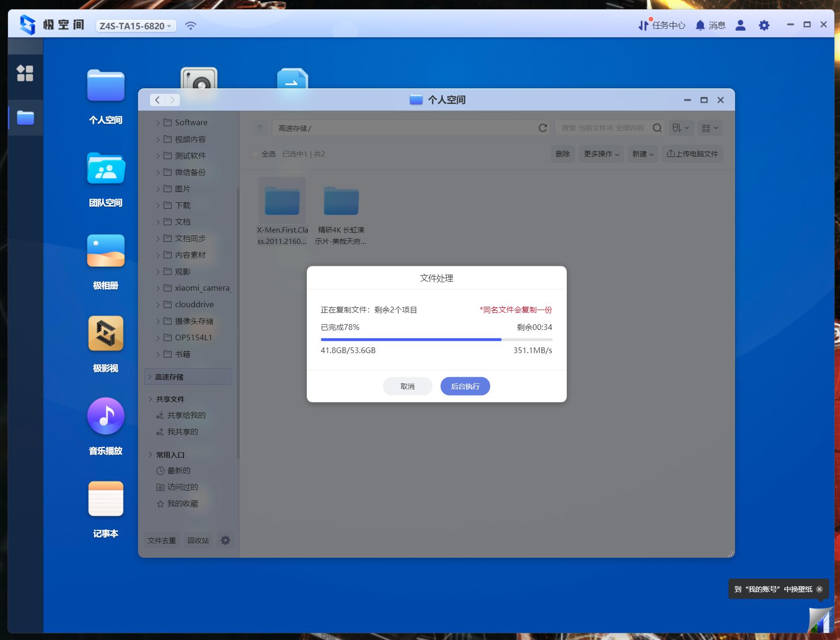Open the 团队空间 team space icon
Screen dimensions: 840x640
pyautogui.click(x=105, y=169)
